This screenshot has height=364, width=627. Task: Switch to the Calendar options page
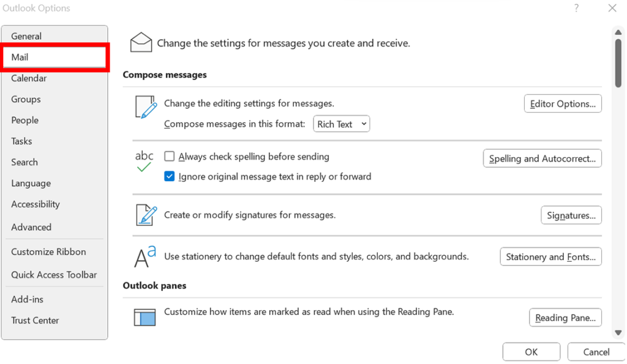point(28,78)
